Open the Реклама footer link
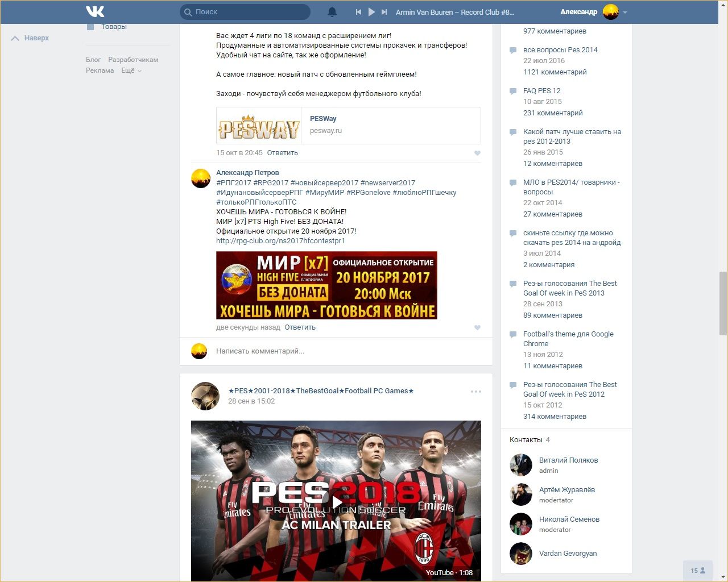 pyautogui.click(x=100, y=70)
